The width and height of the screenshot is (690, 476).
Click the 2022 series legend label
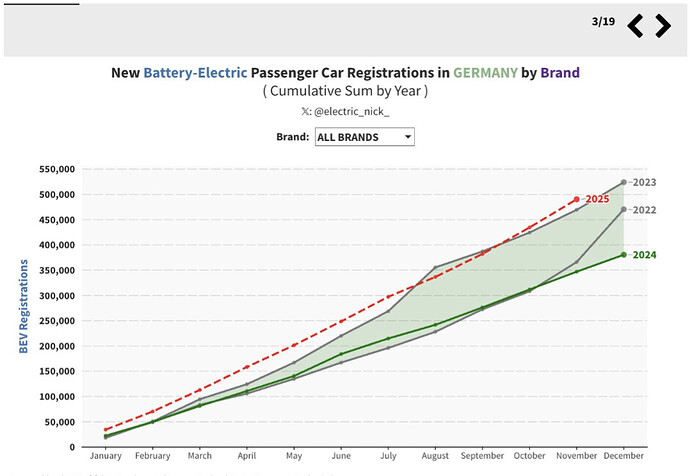pyautogui.click(x=644, y=210)
